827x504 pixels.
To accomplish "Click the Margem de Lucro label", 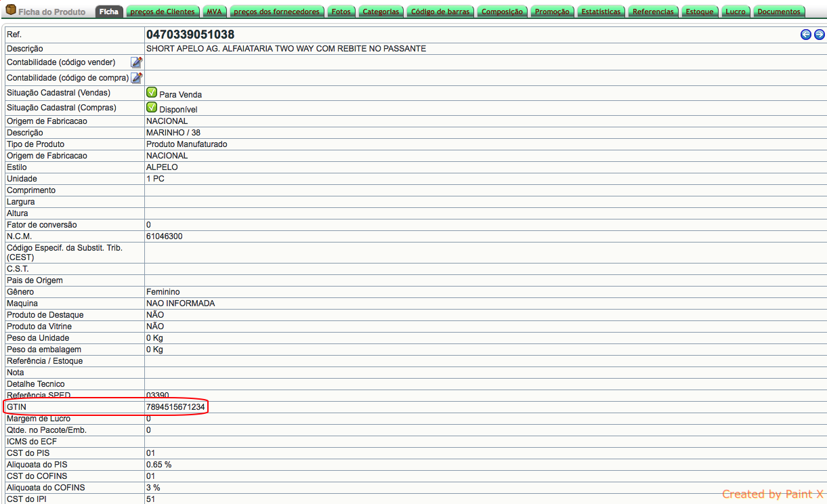I will pyautogui.click(x=39, y=419).
